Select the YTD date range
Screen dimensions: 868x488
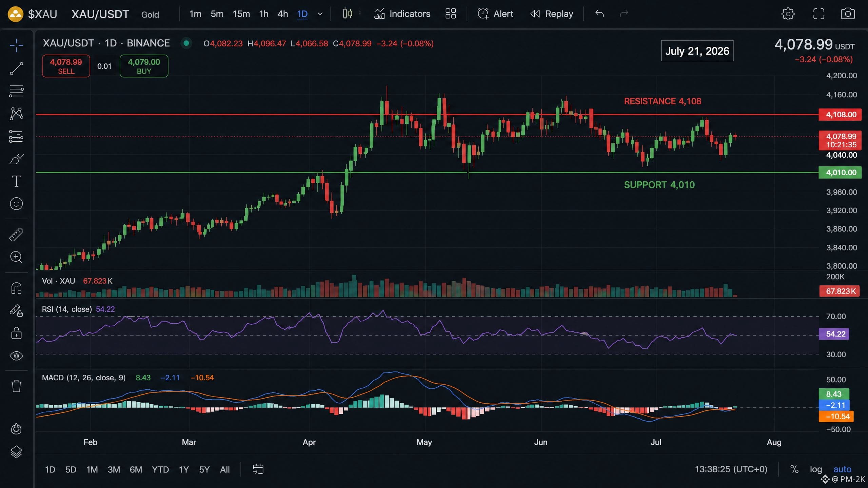coord(160,469)
